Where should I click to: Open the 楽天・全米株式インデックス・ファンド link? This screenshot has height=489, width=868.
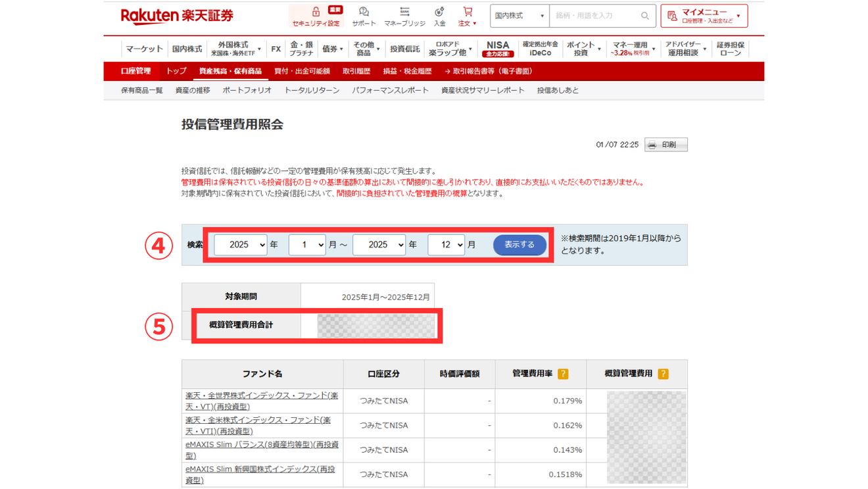point(258,425)
